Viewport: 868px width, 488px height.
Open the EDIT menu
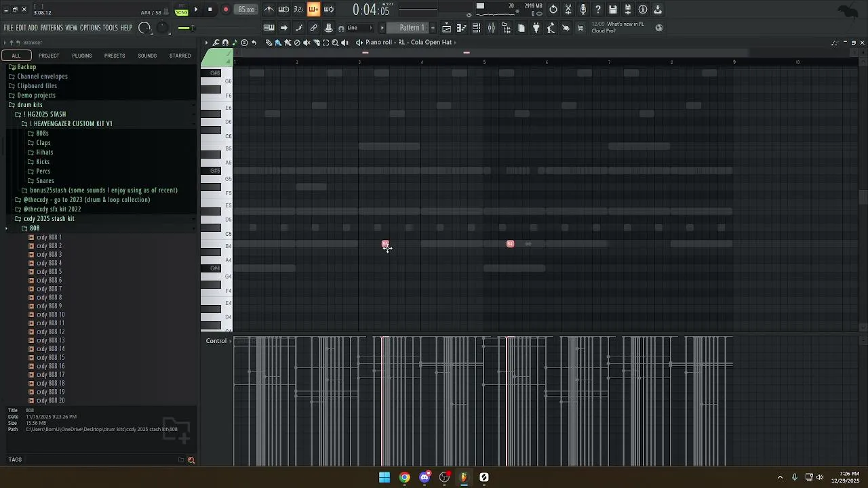click(21, 28)
